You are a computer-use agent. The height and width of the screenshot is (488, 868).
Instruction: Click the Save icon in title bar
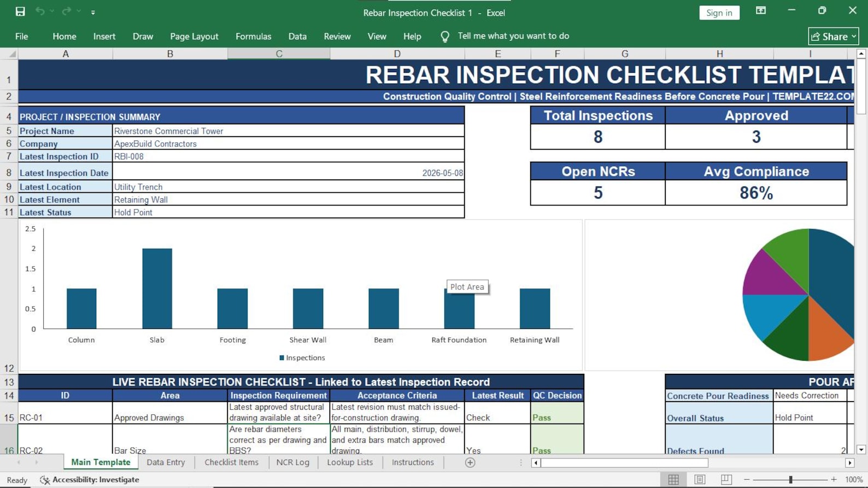click(20, 11)
